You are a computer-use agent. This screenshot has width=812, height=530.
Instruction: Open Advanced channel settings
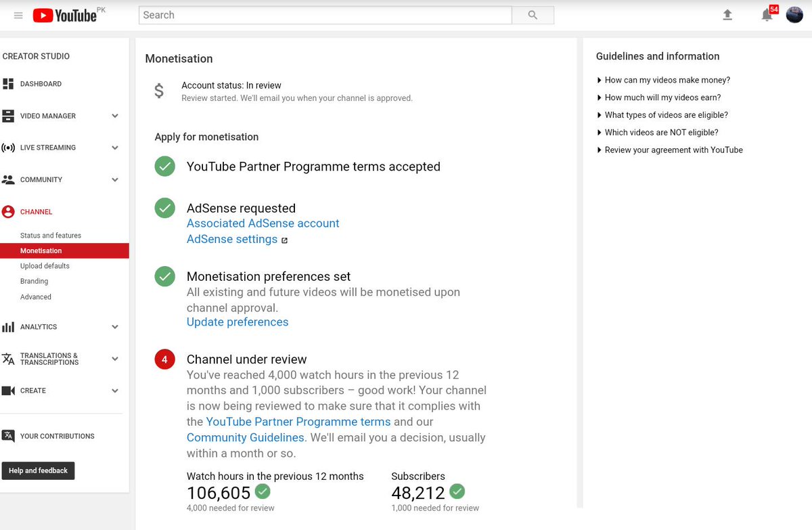[x=36, y=297]
